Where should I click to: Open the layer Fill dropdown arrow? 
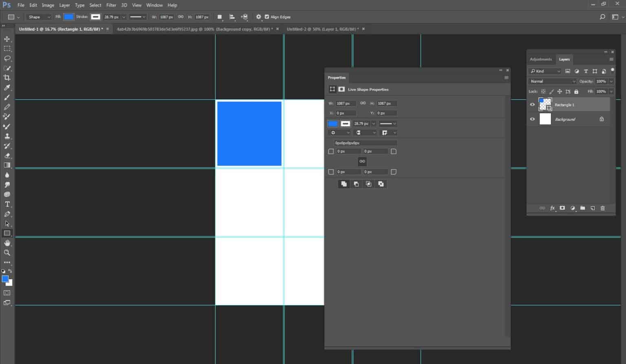[x=611, y=91]
